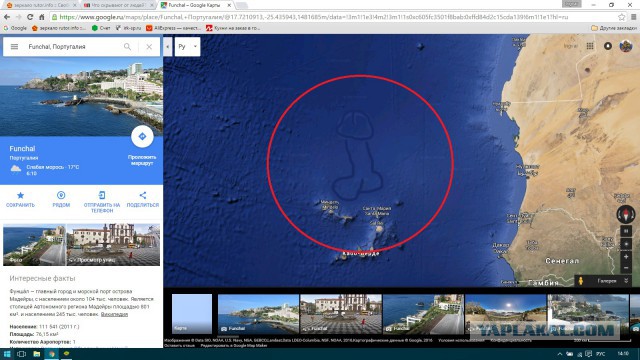640x360 pixels.
Task: Click the Chrome taskbar icon
Action: (51, 354)
